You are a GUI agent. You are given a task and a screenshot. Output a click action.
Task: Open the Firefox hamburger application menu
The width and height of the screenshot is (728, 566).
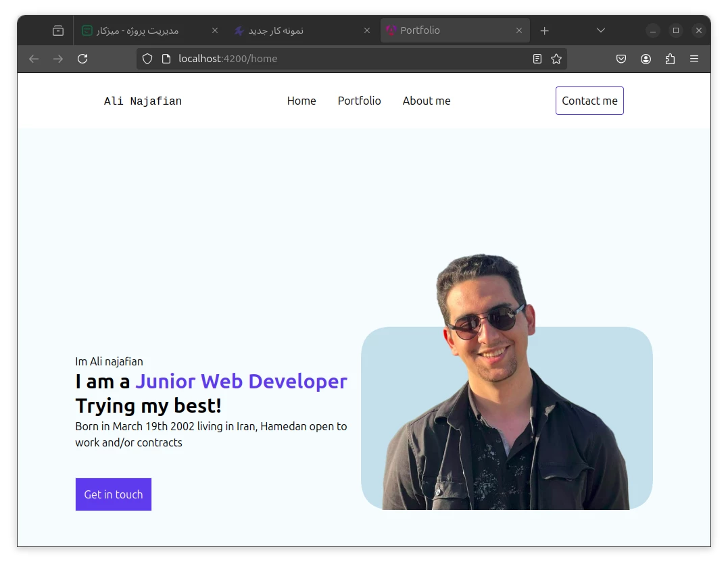pos(694,59)
